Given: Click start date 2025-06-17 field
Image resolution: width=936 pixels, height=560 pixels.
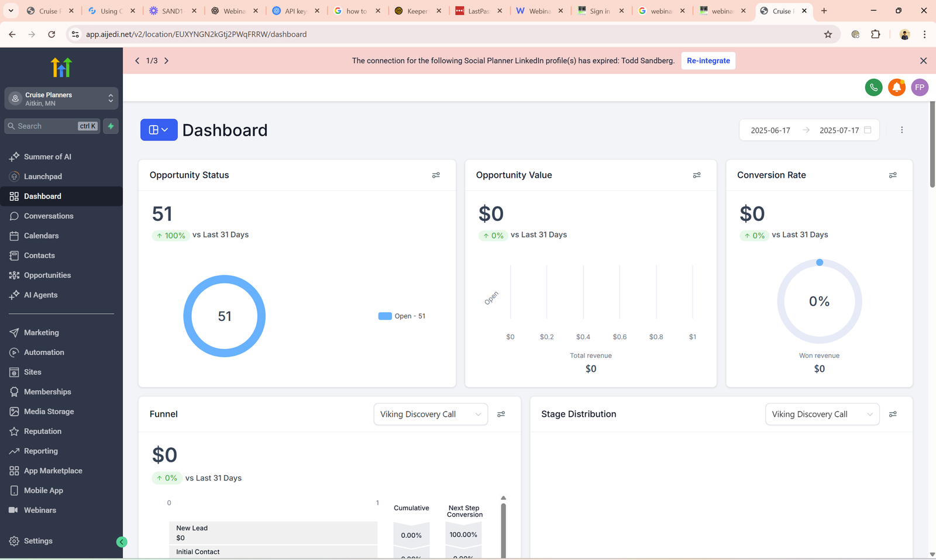Looking at the screenshot, I should [x=770, y=130].
